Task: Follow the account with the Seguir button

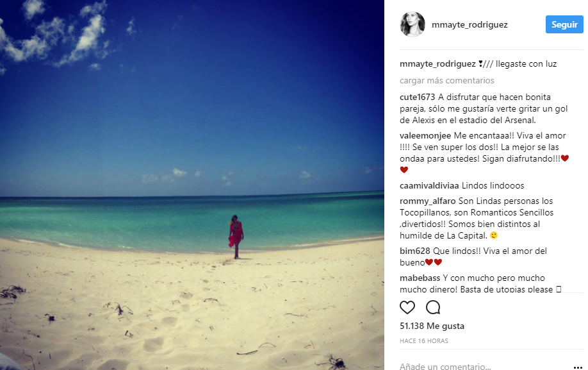Action: click(x=564, y=24)
